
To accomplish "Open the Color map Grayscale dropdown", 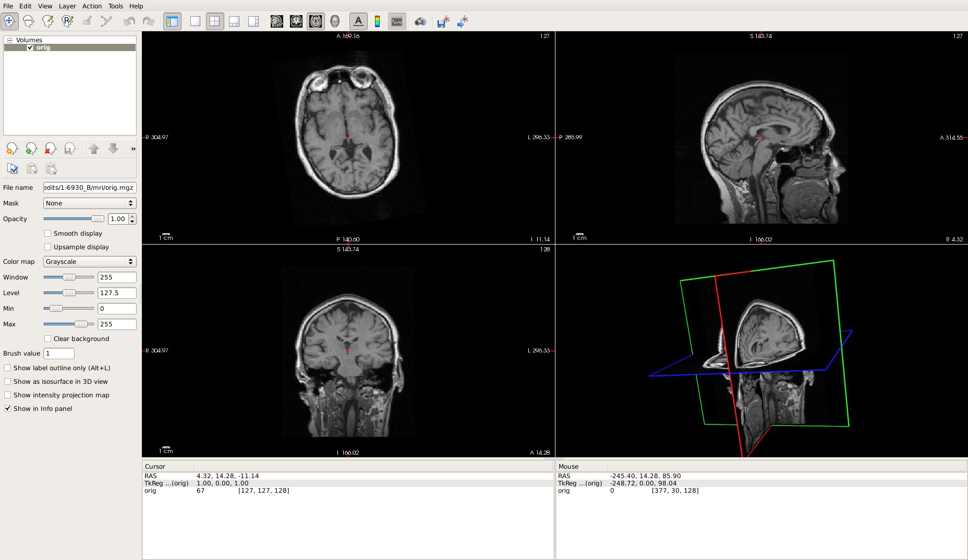I will 89,262.
